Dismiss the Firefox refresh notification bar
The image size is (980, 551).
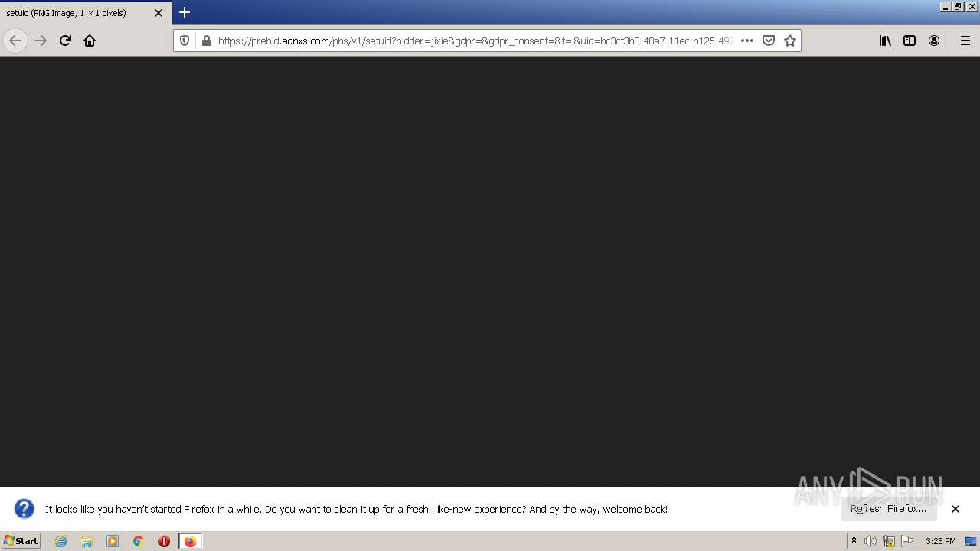(x=955, y=509)
